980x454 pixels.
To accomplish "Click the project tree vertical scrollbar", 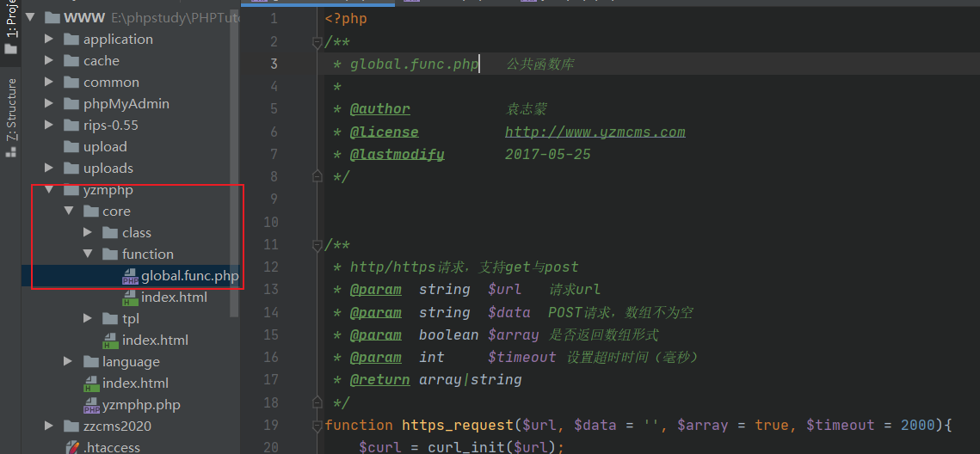I will (x=233, y=172).
